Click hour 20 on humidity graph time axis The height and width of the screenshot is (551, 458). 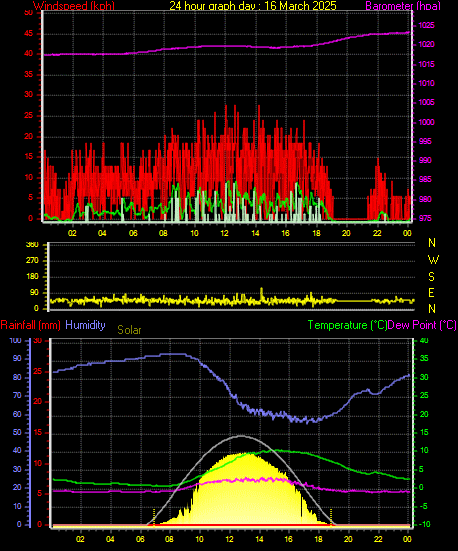(348, 539)
